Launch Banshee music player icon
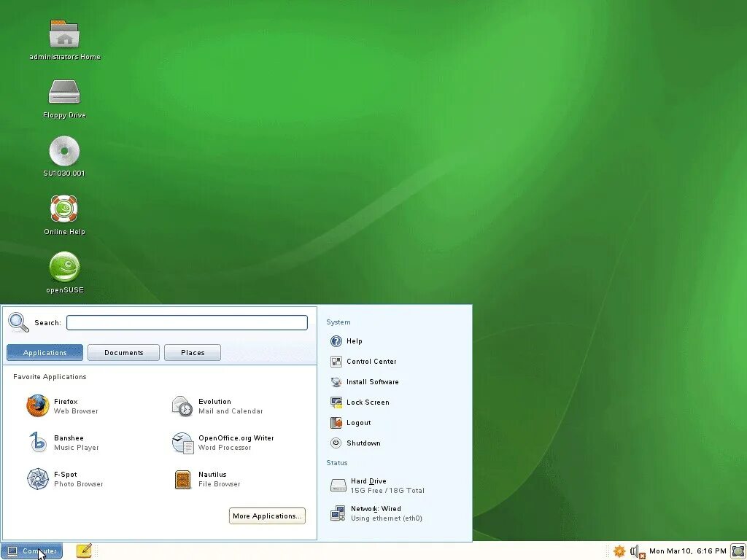747x560 pixels. click(x=38, y=443)
